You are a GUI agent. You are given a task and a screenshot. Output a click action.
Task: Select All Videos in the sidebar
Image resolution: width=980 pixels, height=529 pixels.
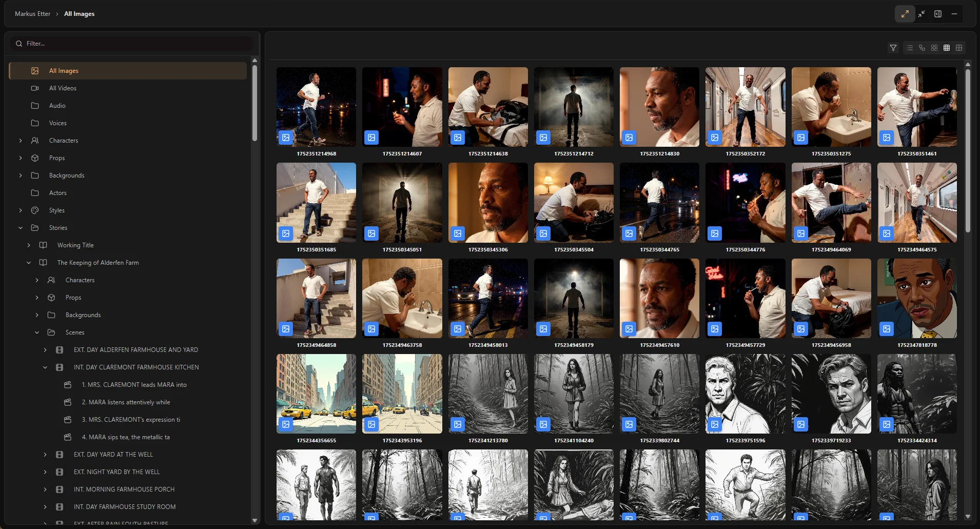pos(63,88)
